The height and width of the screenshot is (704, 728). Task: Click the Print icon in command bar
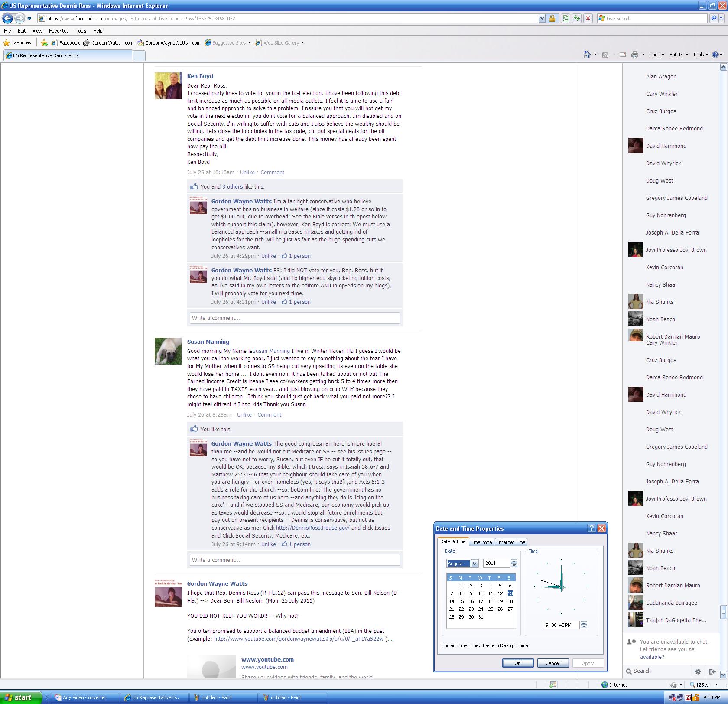click(x=635, y=55)
